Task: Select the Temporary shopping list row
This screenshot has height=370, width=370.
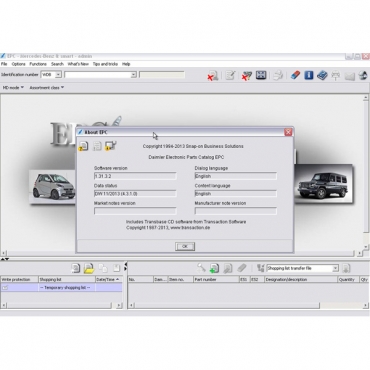Action: 61,287
